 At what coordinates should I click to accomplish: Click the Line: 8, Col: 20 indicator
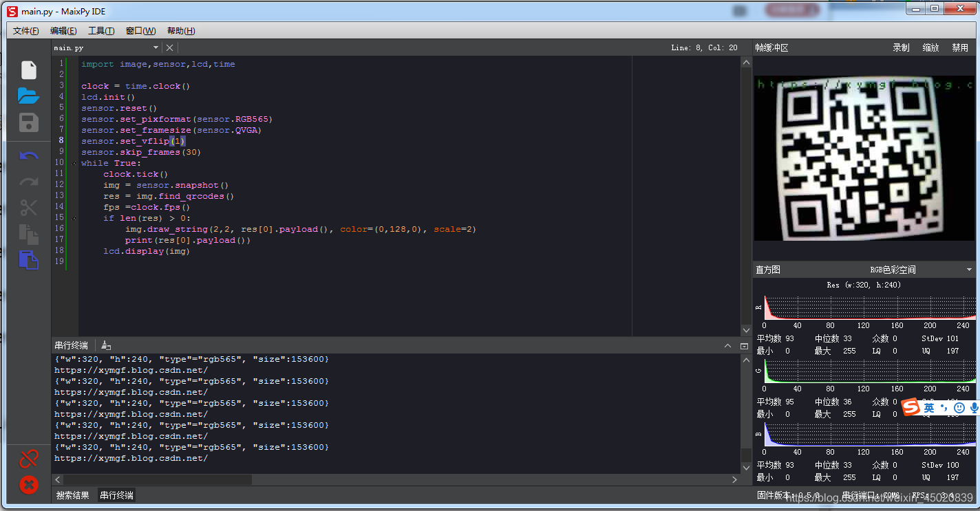pos(704,47)
